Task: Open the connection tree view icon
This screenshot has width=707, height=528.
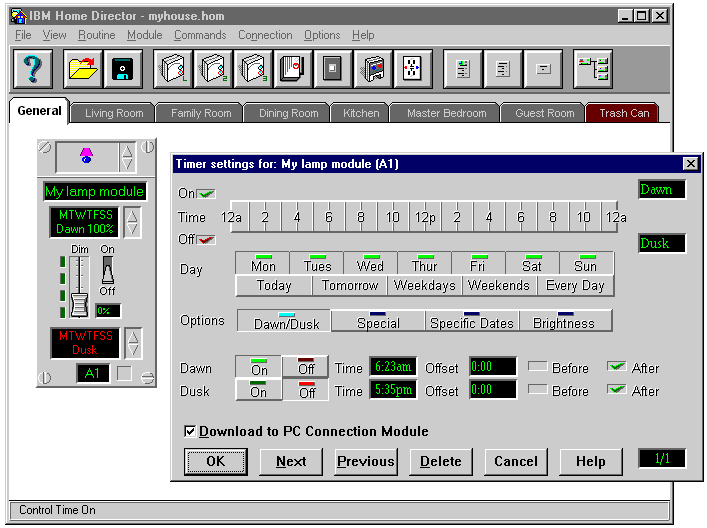Action: pyautogui.click(x=593, y=69)
